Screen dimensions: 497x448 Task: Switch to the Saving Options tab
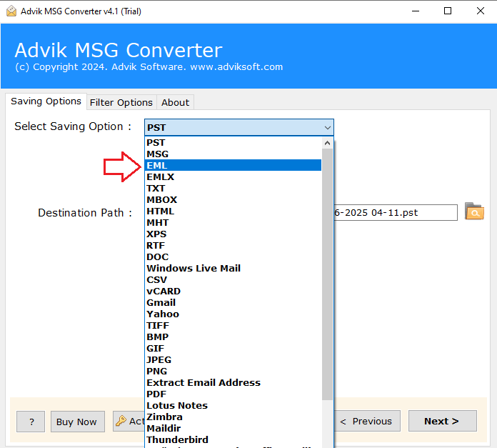click(46, 101)
